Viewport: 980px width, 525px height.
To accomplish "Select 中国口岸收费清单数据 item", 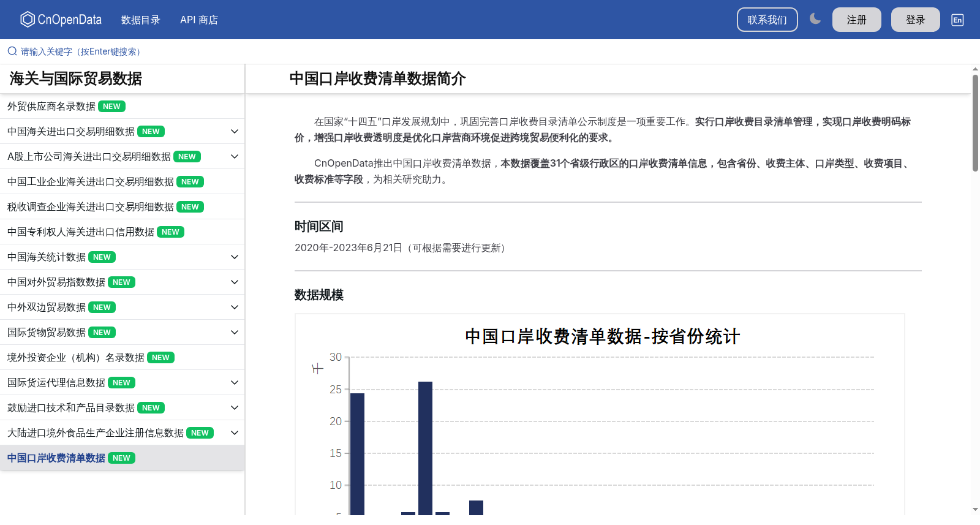I will point(123,458).
